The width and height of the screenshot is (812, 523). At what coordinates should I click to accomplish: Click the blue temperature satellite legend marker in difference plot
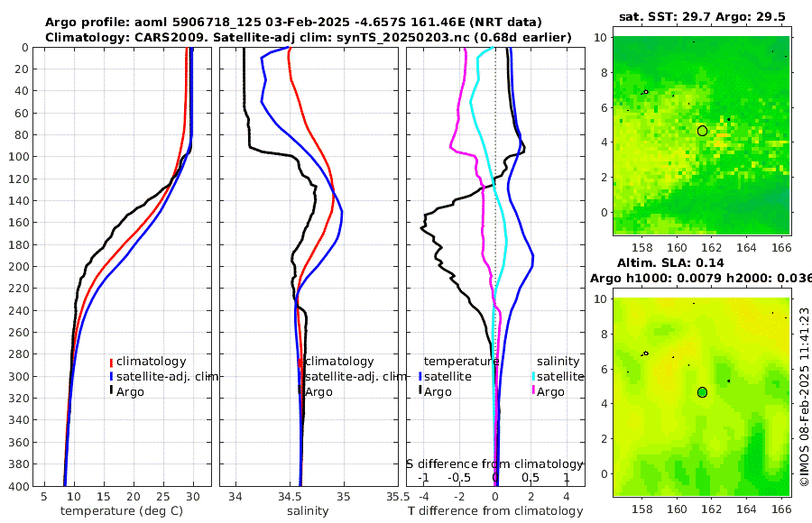[420, 376]
